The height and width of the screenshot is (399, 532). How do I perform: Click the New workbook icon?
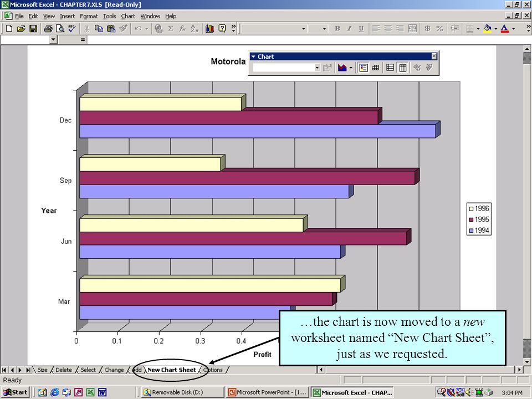pos(9,28)
